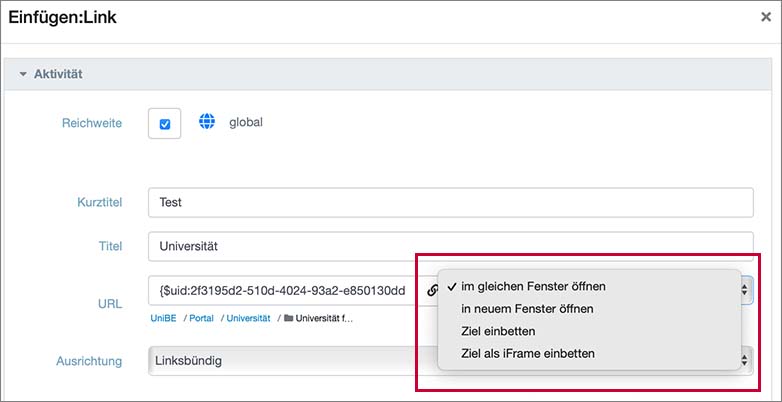Click the folder icon in URL breadcrumb

[288, 318]
